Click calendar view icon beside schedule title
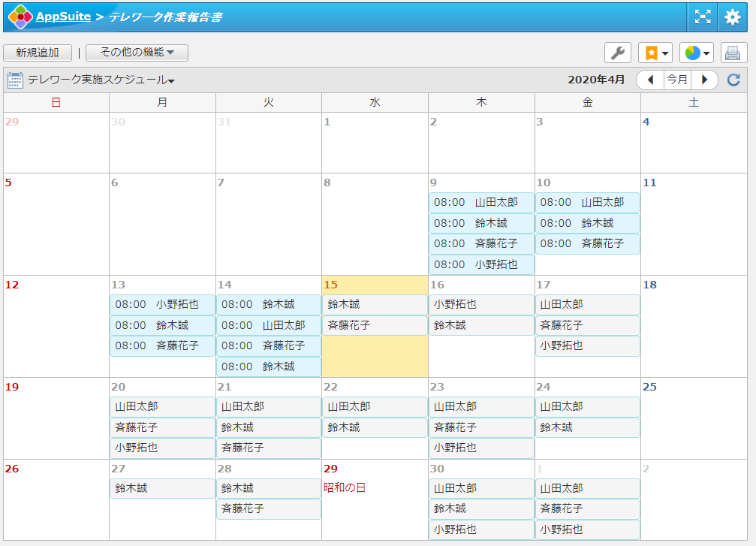 tap(15, 80)
